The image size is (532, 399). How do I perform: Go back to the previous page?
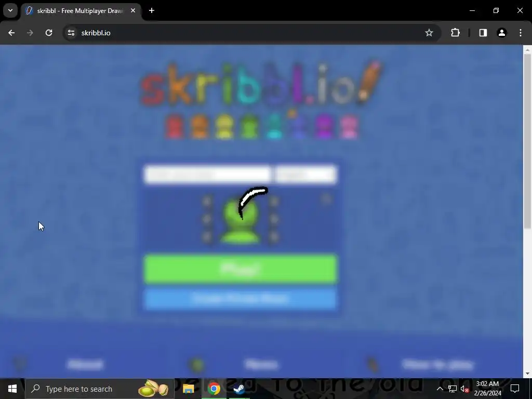11,33
